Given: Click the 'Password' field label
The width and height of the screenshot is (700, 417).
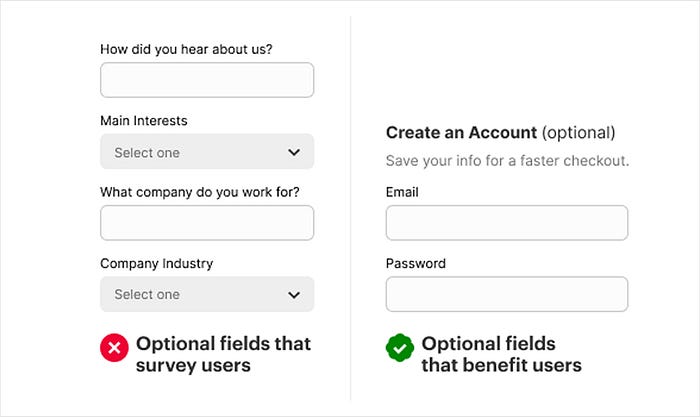Looking at the screenshot, I should 415,264.
